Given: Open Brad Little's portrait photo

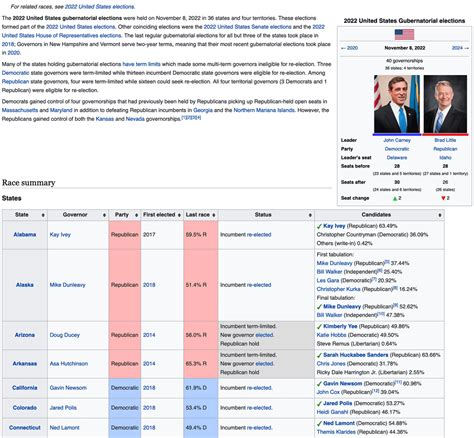Looking at the screenshot, I should click(445, 104).
